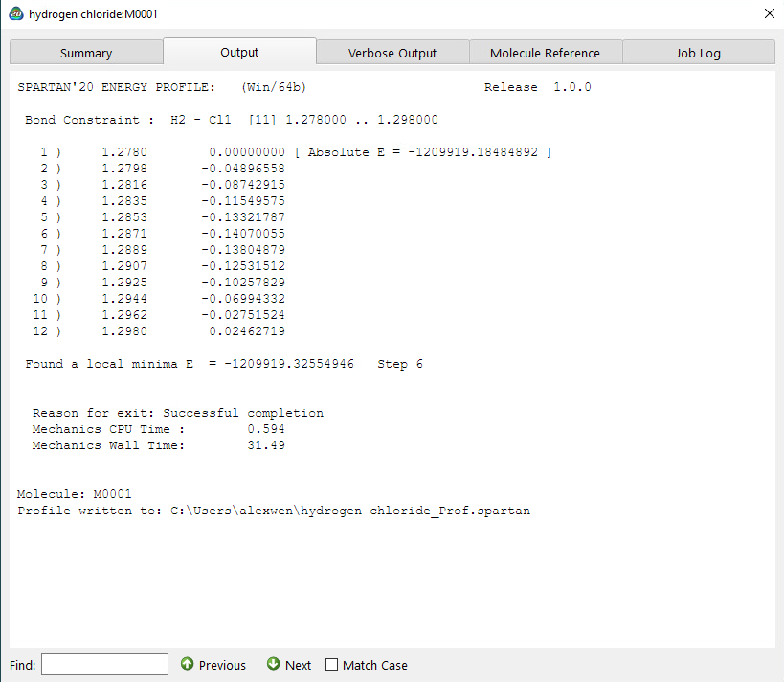This screenshot has width=784, height=682.
Task: Switch to the Summary tab
Action: [x=86, y=52]
